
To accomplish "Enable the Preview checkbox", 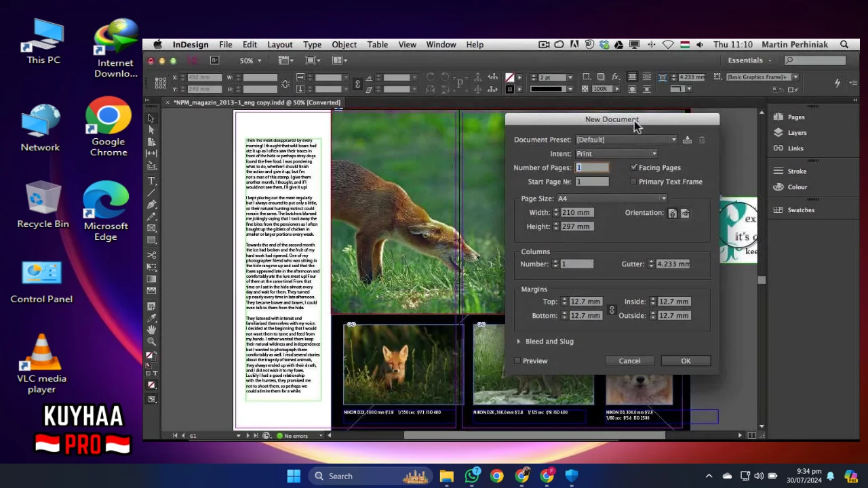I will point(518,361).
